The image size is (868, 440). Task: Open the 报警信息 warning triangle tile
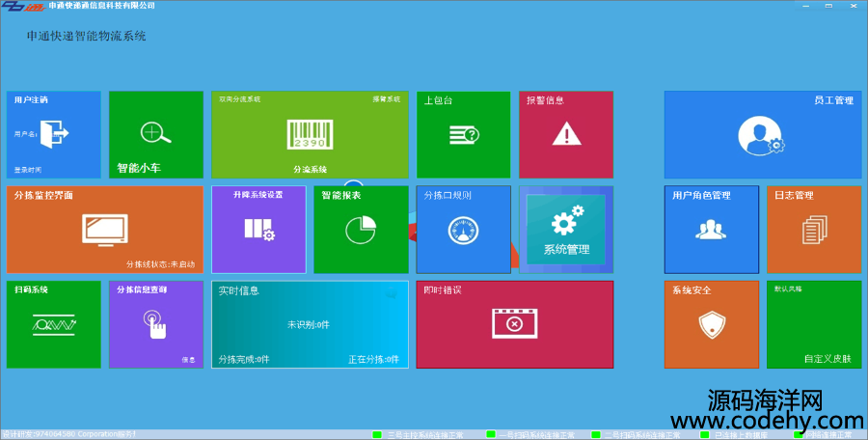coord(566,135)
